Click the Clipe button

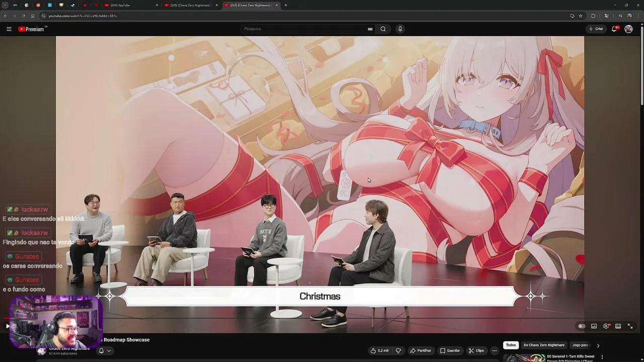point(476,350)
